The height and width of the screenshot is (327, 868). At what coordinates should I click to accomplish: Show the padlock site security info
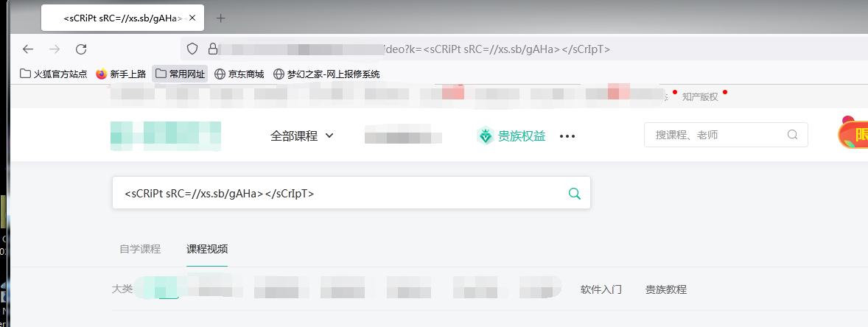[x=212, y=49]
